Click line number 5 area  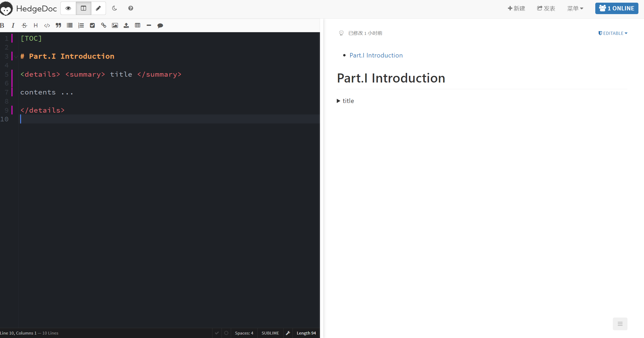pos(6,75)
